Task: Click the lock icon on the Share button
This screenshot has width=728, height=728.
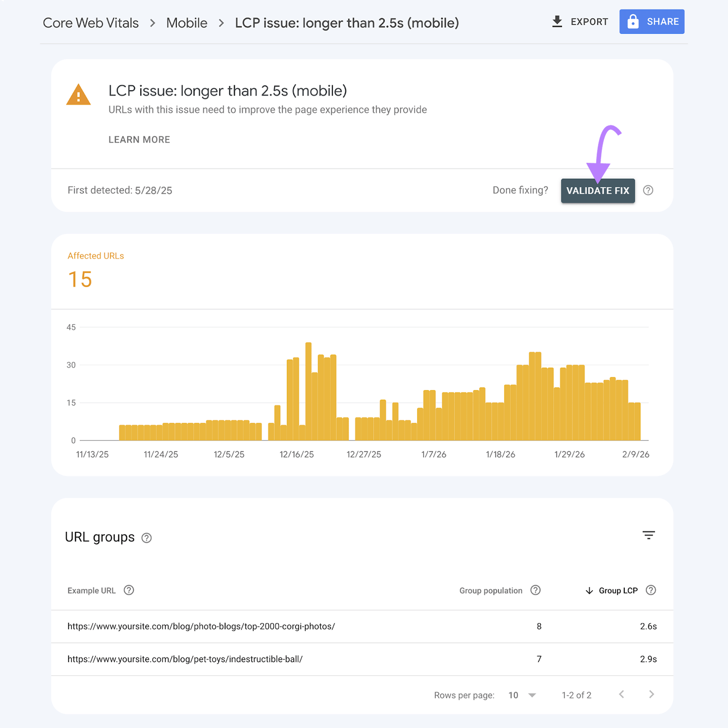Action: pyautogui.click(x=633, y=21)
